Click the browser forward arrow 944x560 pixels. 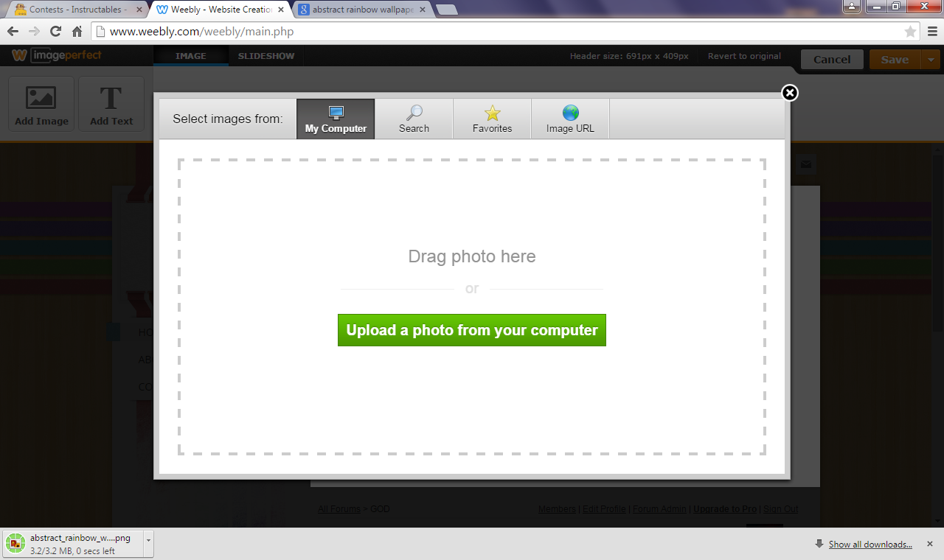34,32
